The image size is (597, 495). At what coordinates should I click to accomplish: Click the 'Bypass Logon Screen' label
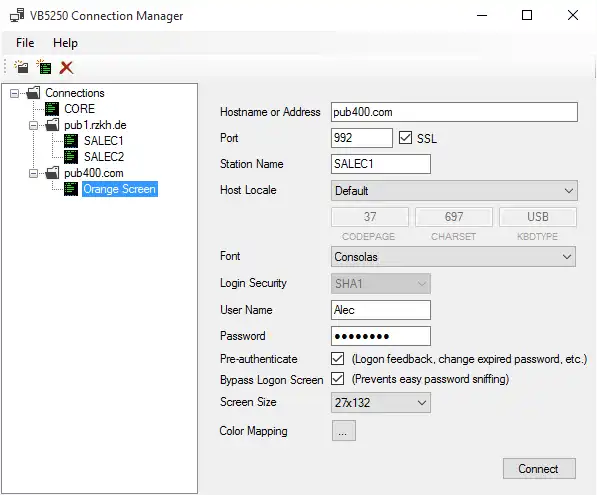(271, 380)
